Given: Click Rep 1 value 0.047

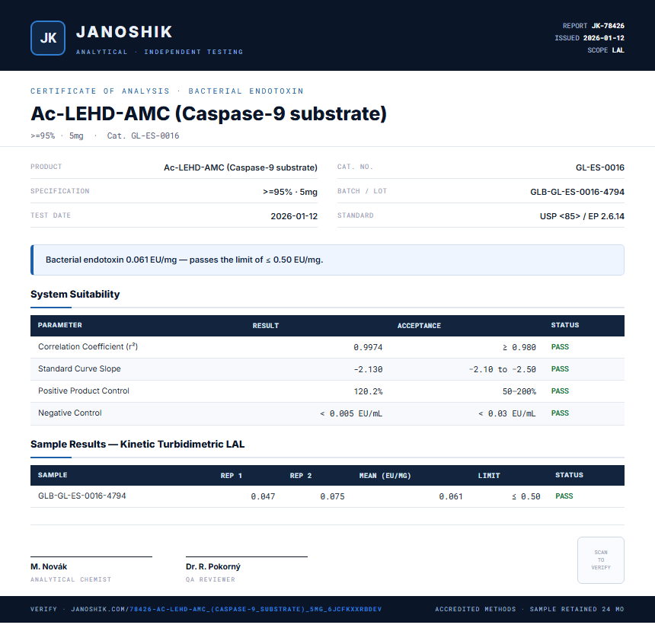Looking at the screenshot, I should pos(263,496).
